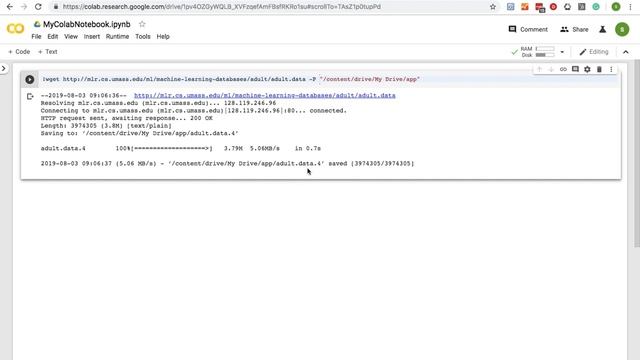
Task: Expand the runtime connection dropdown arrow
Action: tap(562, 52)
